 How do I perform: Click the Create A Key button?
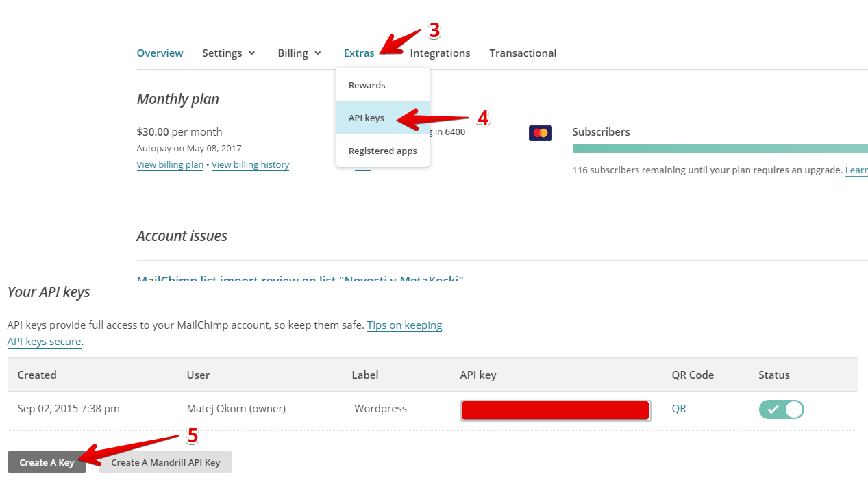click(47, 462)
